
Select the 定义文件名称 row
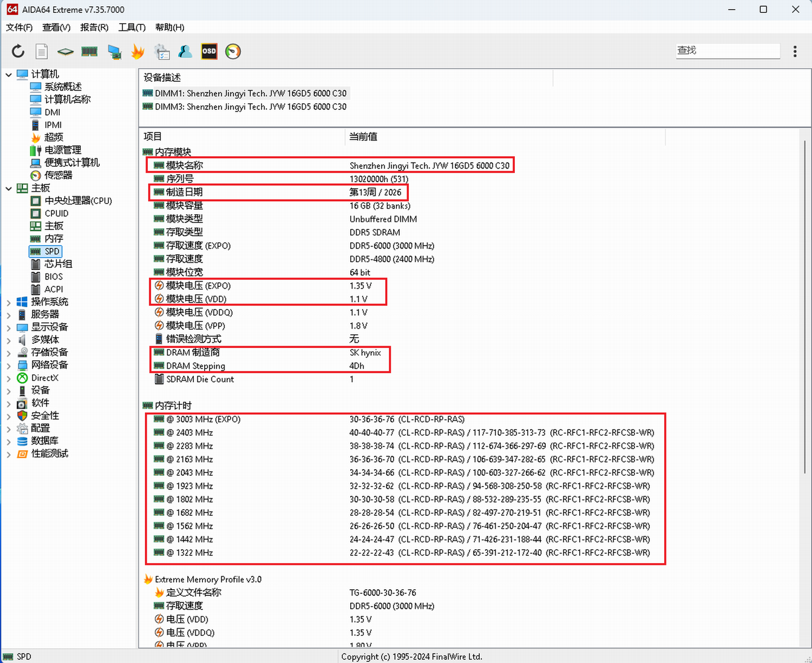tap(285, 593)
